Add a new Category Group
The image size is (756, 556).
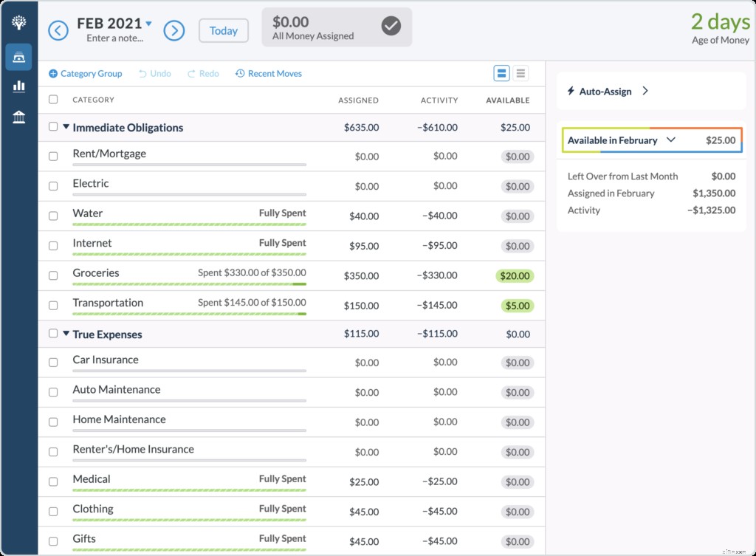pyautogui.click(x=86, y=73)
